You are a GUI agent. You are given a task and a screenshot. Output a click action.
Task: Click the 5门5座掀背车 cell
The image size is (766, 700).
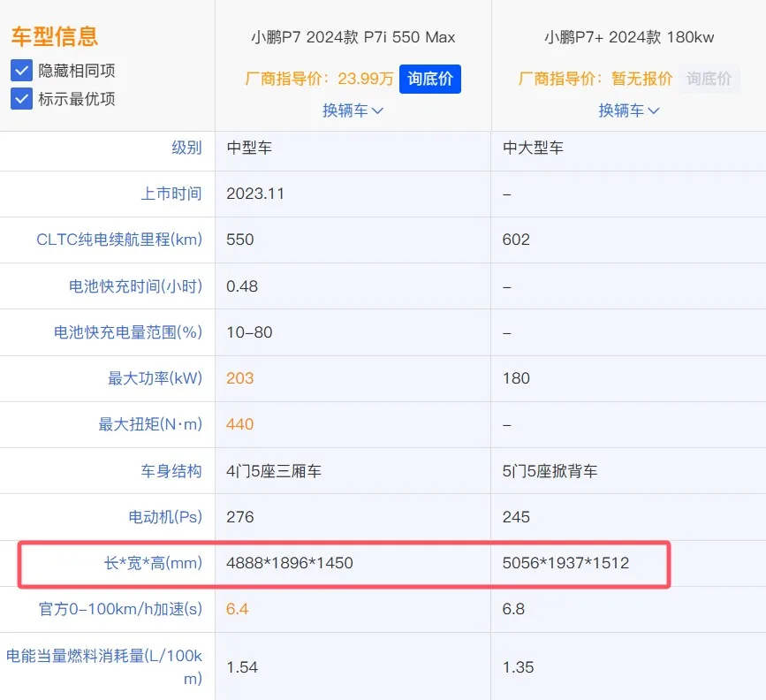click(550, 471)
